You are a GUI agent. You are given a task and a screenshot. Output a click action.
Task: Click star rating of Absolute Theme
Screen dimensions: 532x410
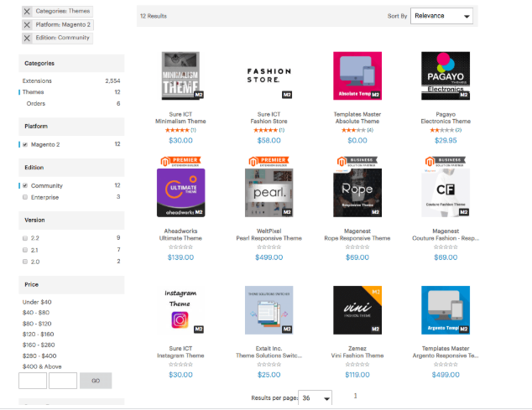(x=353, y=130)
